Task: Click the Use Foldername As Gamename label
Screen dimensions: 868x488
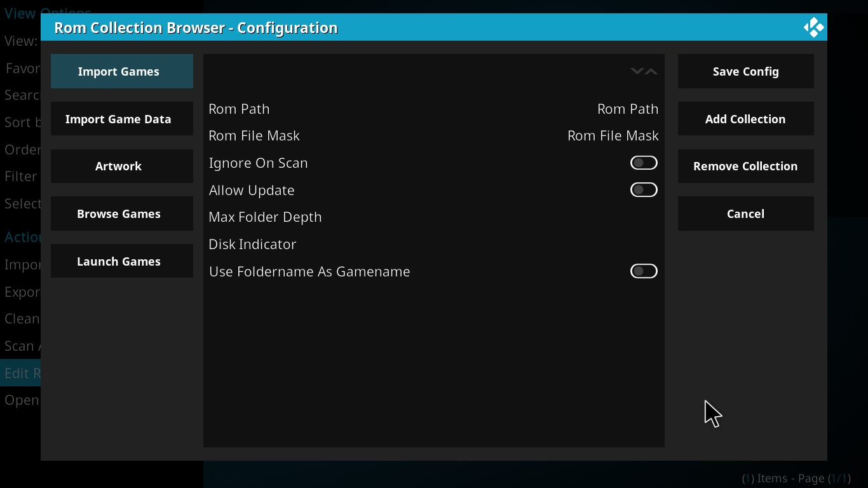Action: point(309,271)
